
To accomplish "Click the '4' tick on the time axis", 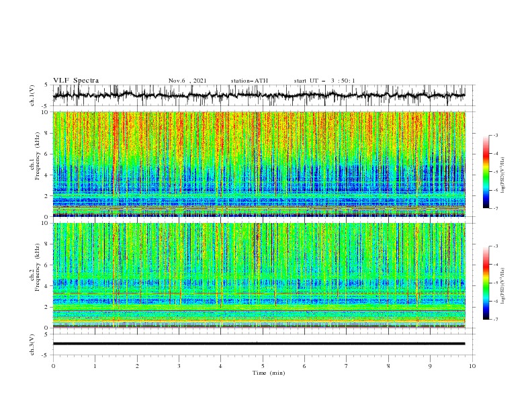I will [220, 366].
